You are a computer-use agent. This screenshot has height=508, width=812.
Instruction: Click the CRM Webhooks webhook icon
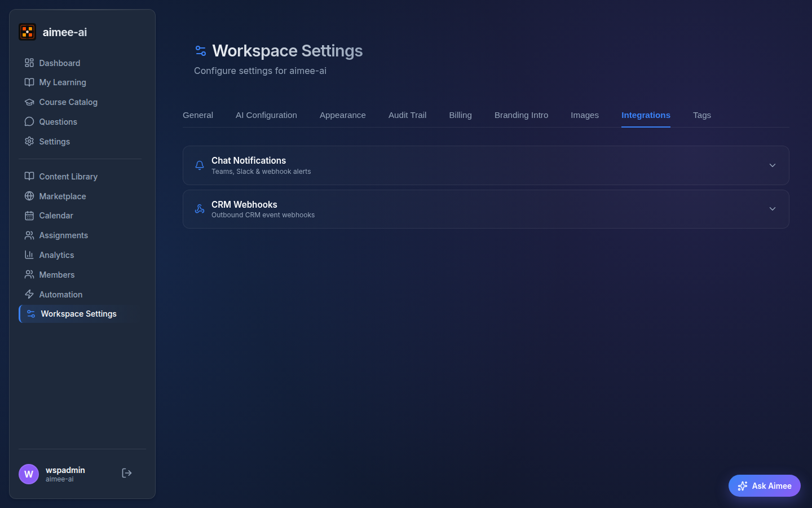[x=200, y=209]
